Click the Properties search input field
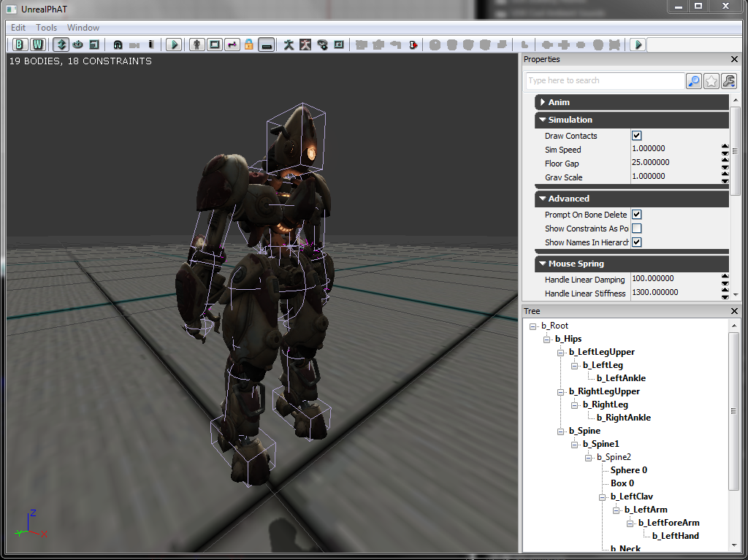This screenshot has height=560, width=748. click(604, 81)
